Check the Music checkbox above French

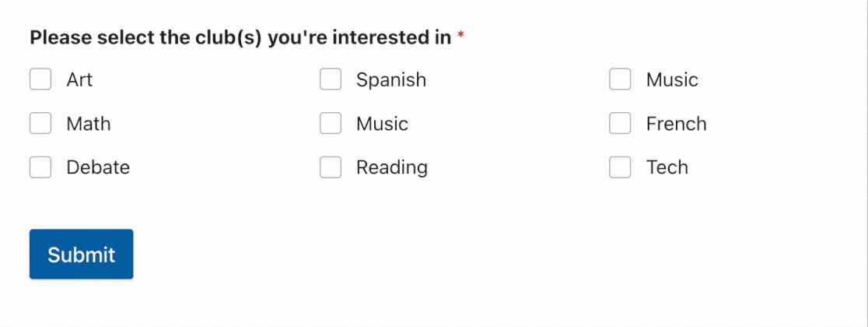tap(620, 79)
